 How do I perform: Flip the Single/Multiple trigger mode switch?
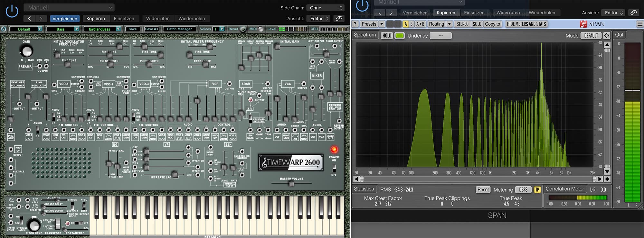72,206
